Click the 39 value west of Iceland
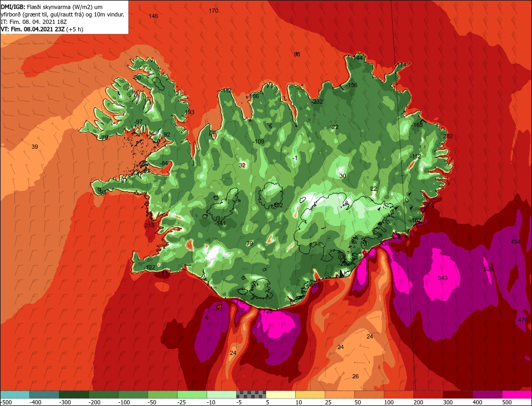 coord(35,147)
